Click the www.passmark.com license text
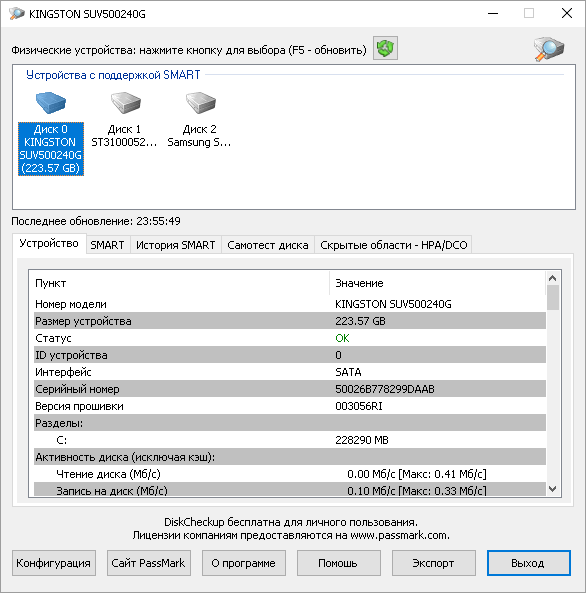Image resolution: width=586 pixels, height=593 pixels. [x=399, y=535]
